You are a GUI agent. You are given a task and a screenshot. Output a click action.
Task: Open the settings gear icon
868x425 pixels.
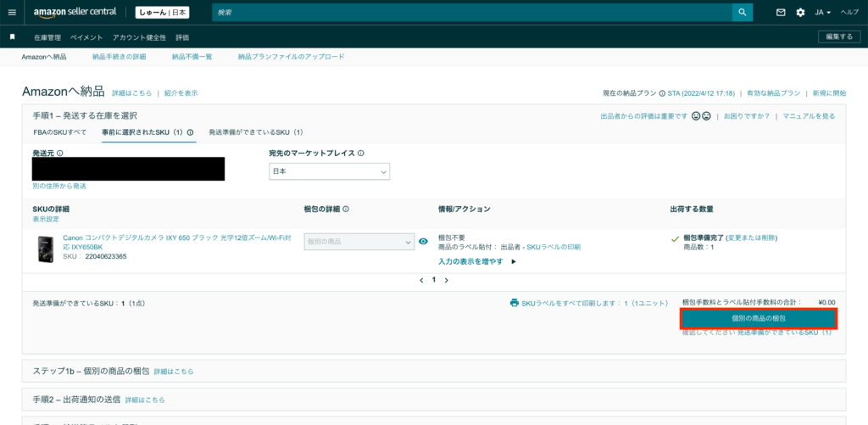tap(800, 12)
